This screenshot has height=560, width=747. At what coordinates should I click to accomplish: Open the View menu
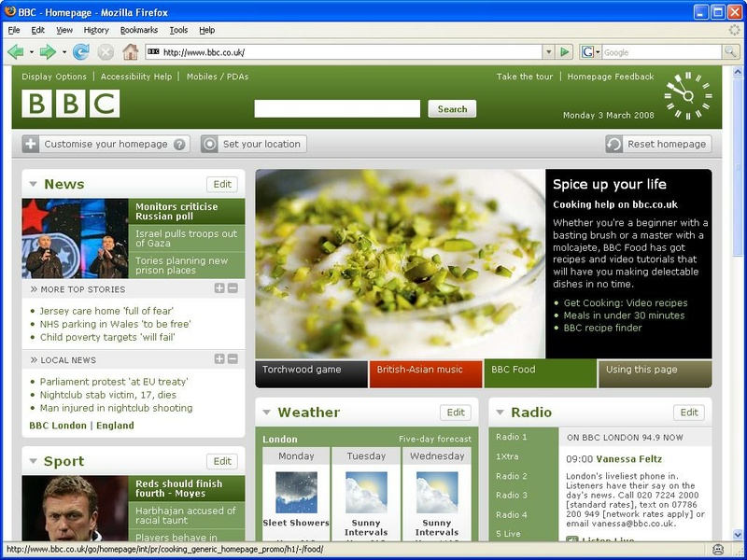coord(64,30)
